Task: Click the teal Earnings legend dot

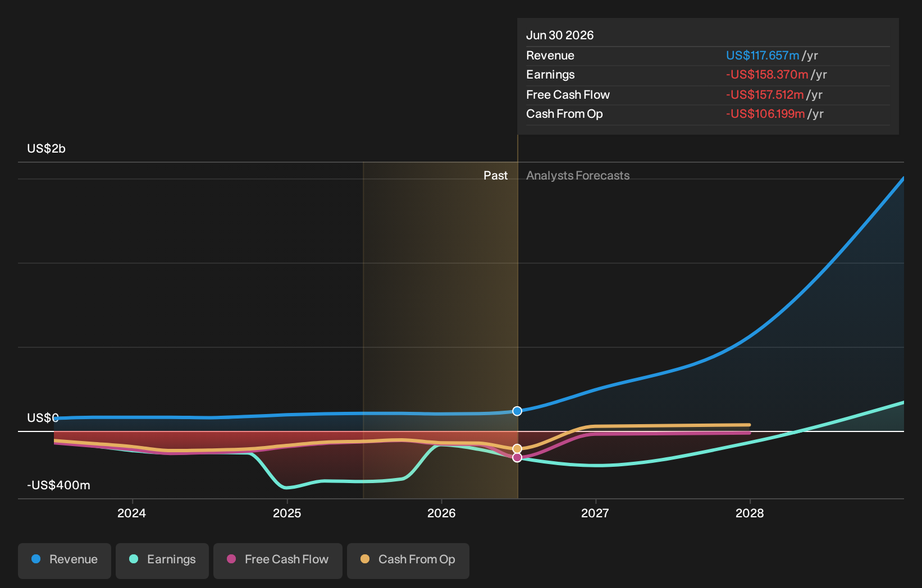Action: [134, 559]
